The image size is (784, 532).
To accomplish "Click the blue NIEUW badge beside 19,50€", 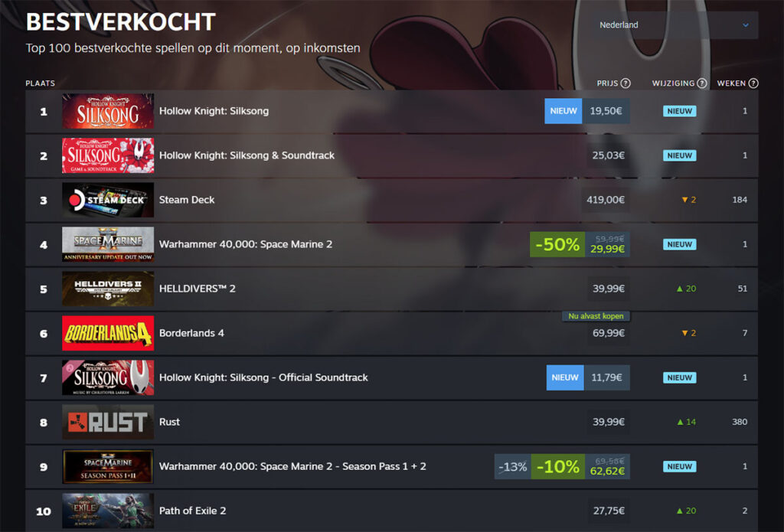I will (563, 111).
